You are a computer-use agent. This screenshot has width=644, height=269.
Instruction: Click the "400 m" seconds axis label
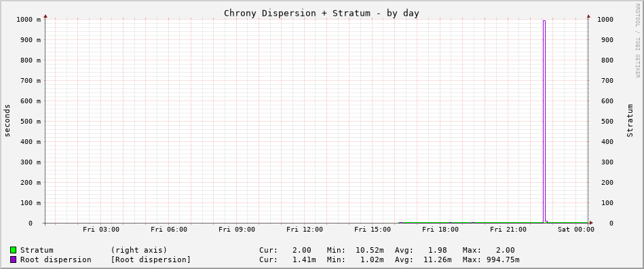tap(31, 141)
